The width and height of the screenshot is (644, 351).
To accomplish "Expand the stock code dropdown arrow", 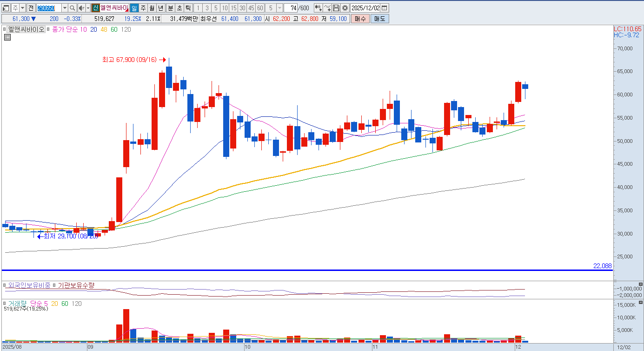I will (65, 8).
